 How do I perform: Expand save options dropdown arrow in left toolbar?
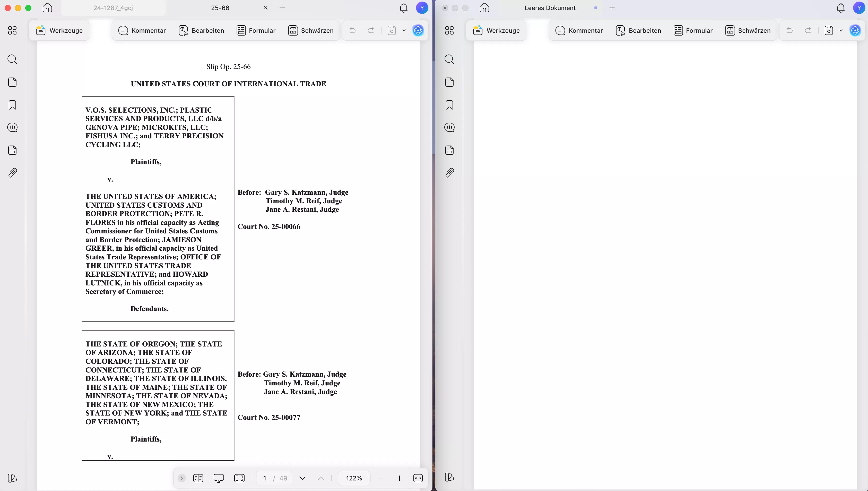pos(404,30)
